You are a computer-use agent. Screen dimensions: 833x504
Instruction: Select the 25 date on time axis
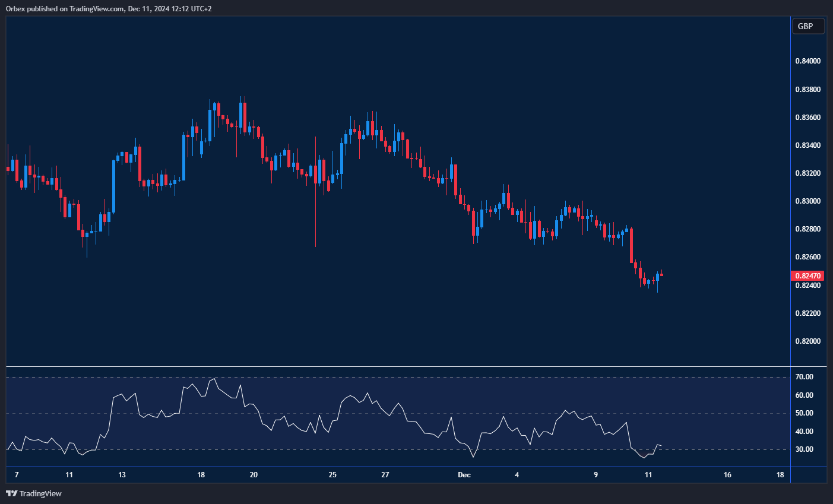(x=332, y=475)
